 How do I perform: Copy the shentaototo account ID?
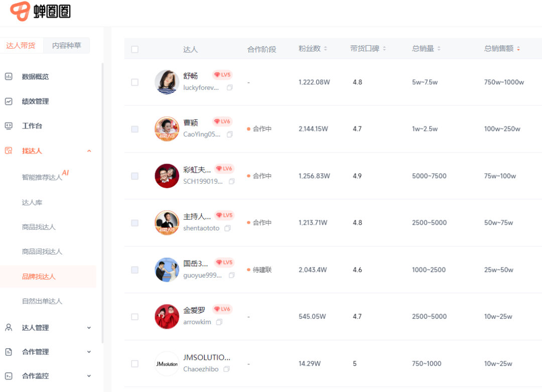227,228
